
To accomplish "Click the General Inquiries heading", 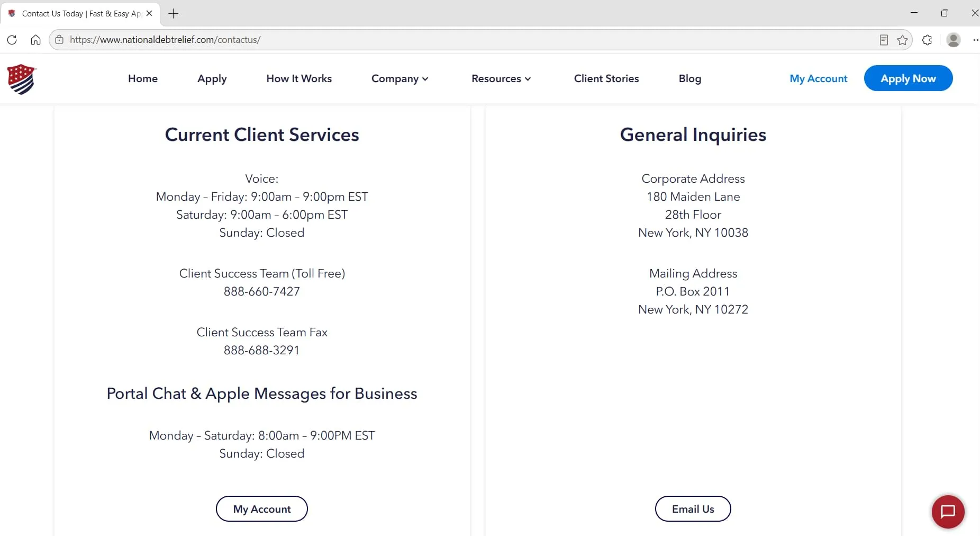I will 693,135.
